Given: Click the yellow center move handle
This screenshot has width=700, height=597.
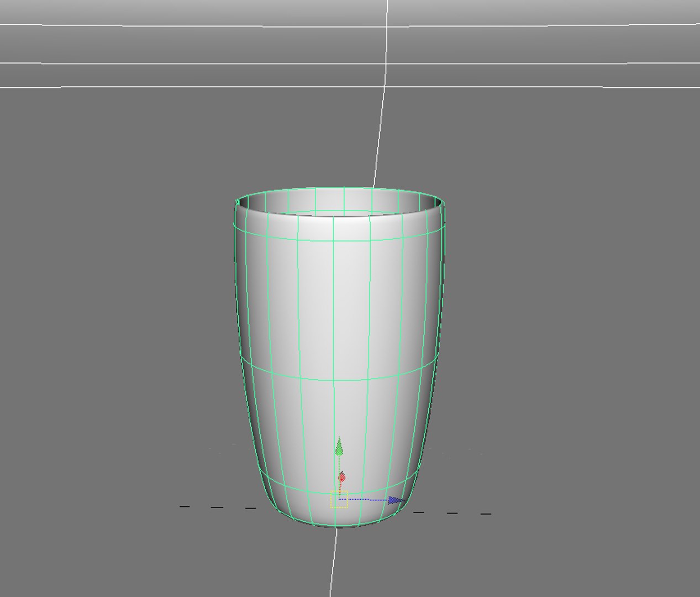Looking at the screenshot, I should (x=339, y=499).
